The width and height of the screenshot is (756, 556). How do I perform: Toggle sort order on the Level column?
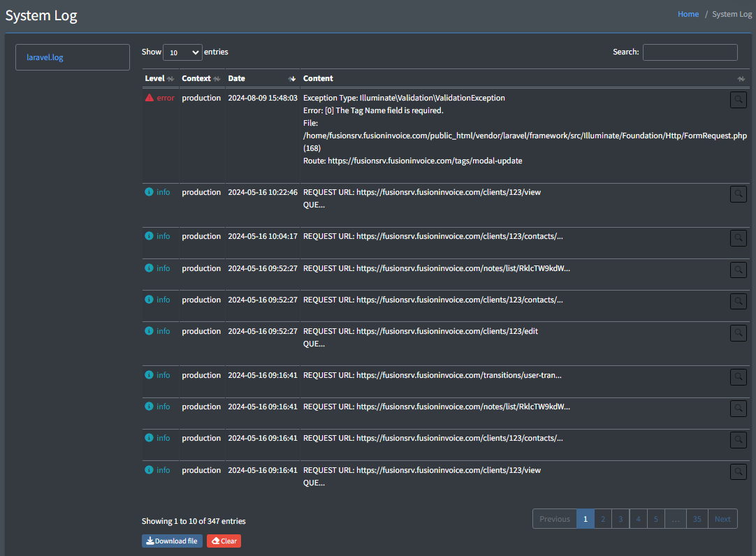click(170, 78)
